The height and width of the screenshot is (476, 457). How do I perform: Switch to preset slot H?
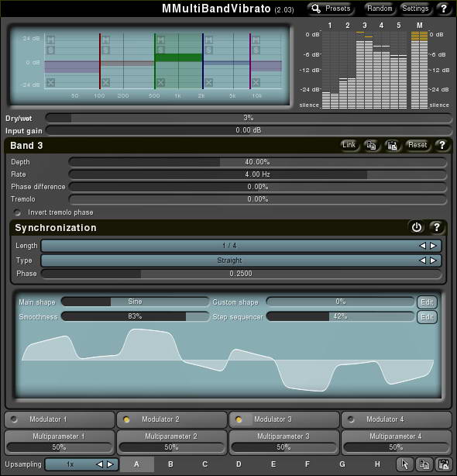(x=377, y=464)
